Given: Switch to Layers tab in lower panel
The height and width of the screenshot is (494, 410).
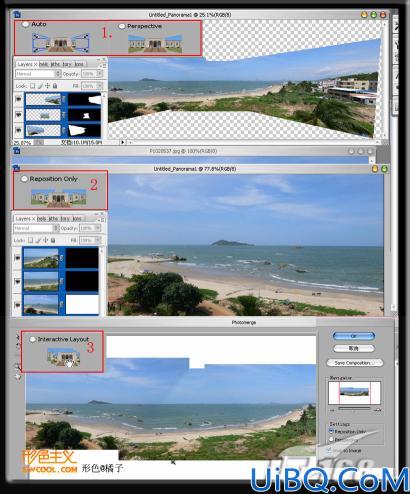Looking at the screenshot, I should coord(25,219).
